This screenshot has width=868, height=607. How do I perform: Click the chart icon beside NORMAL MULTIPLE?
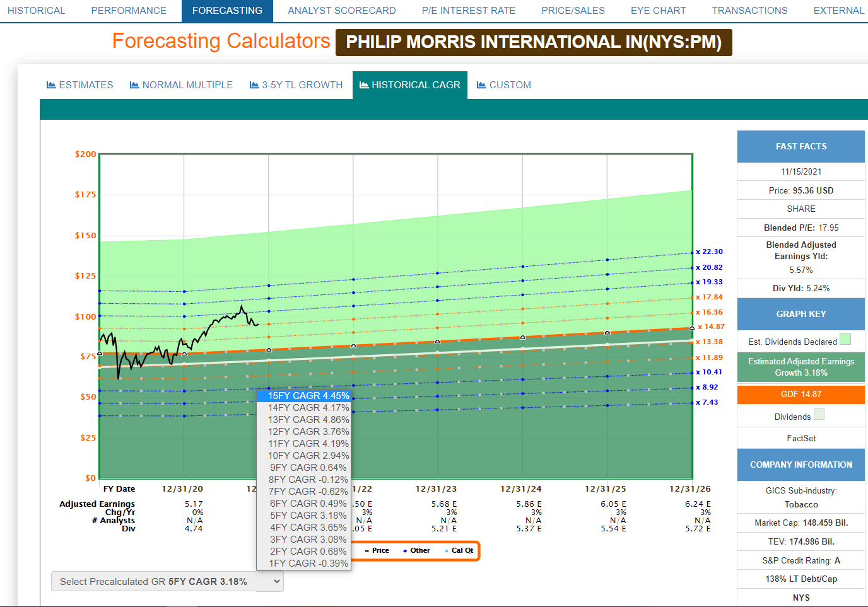pyautogui.click(x=134, y=85)
